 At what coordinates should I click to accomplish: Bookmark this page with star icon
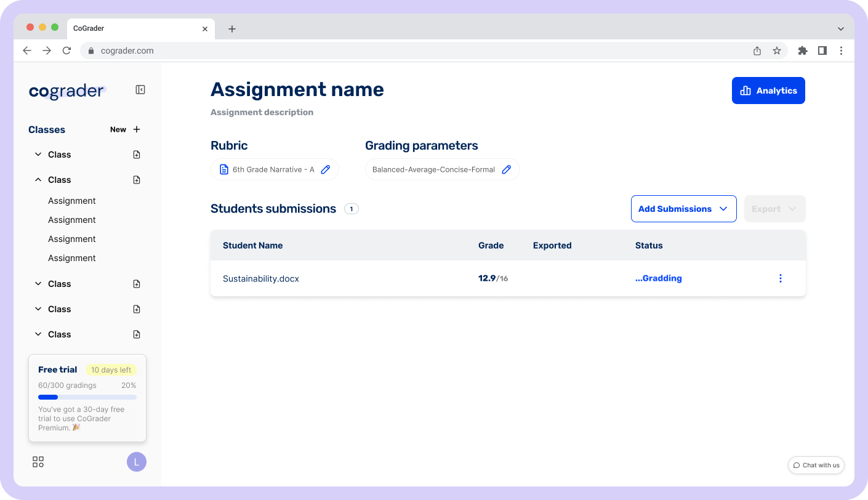click(777, 50)
